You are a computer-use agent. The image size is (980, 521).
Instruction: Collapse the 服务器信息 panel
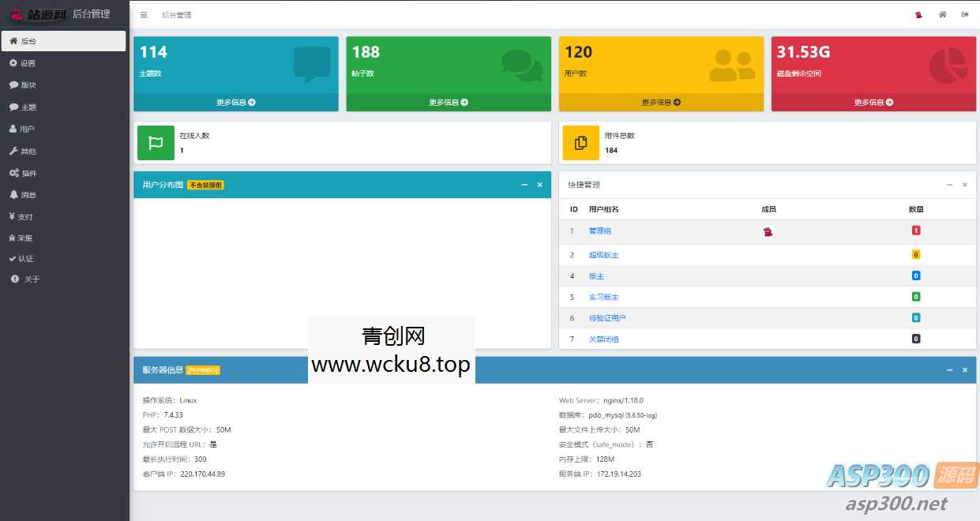click(950, 369)
